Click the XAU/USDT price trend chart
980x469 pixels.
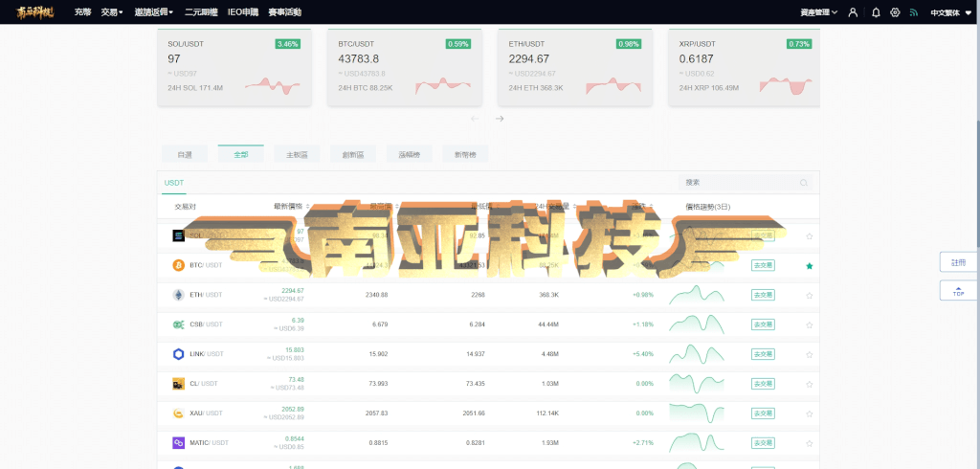point(697,413)
